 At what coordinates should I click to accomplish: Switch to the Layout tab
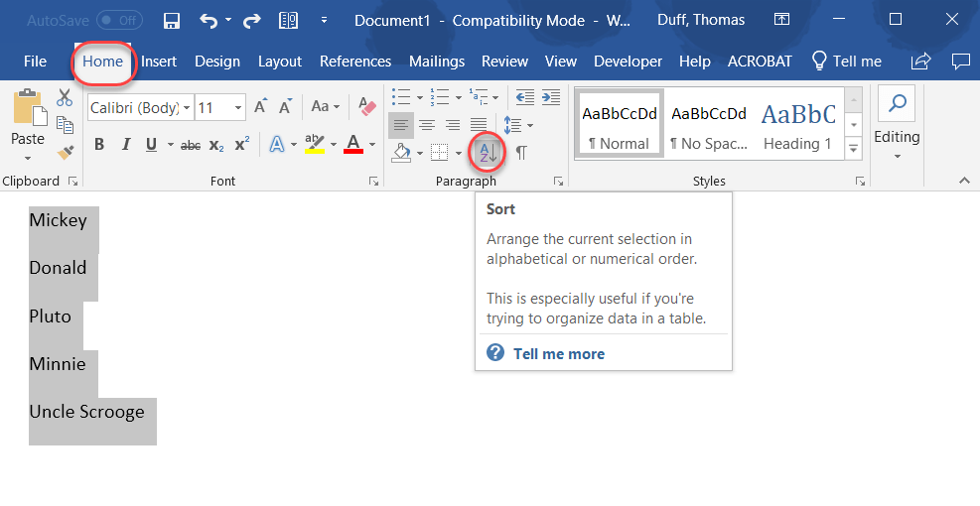pyautogui.click(x=280, y=62)
